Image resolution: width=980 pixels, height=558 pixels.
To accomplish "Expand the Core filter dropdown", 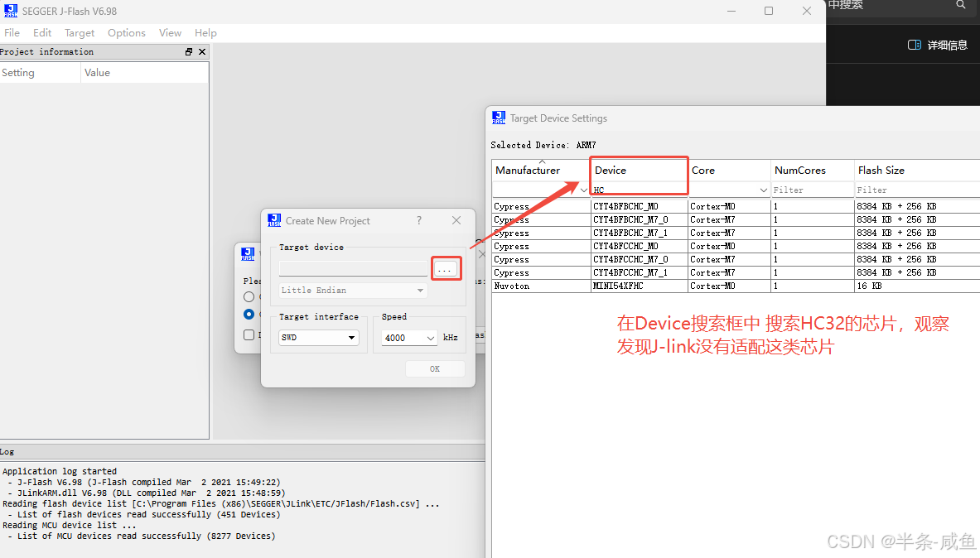I will coord(763,190).
